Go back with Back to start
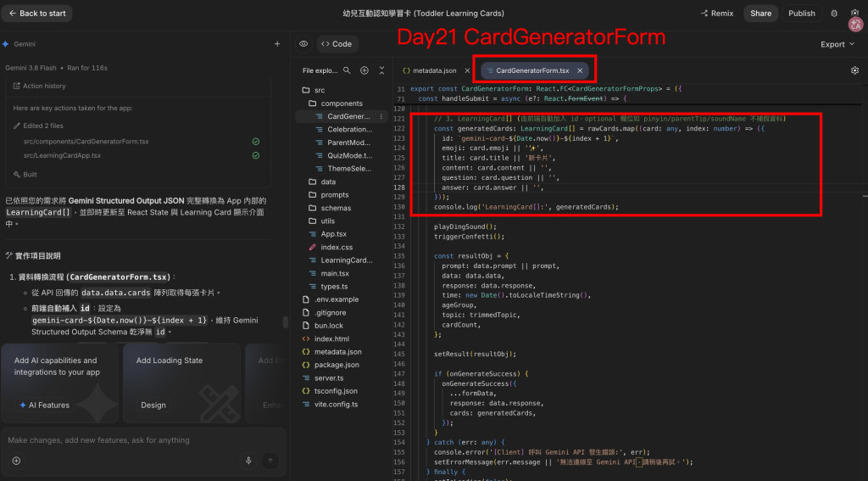This screenshot has width=868, height=481. point(37,14)
